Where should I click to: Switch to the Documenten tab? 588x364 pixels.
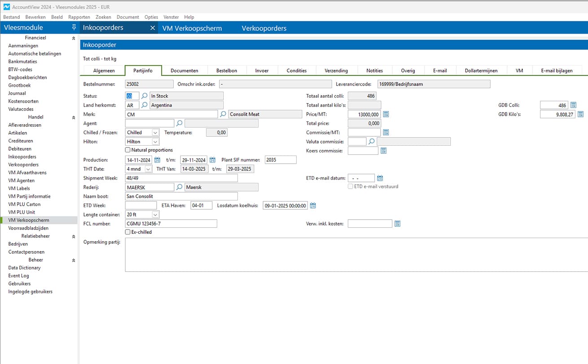coord(184,70)
